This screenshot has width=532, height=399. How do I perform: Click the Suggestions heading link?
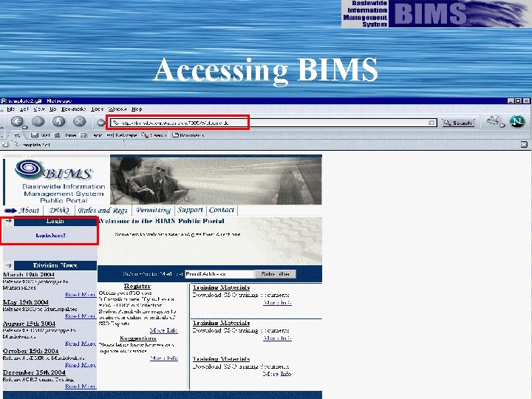point(137,338)
